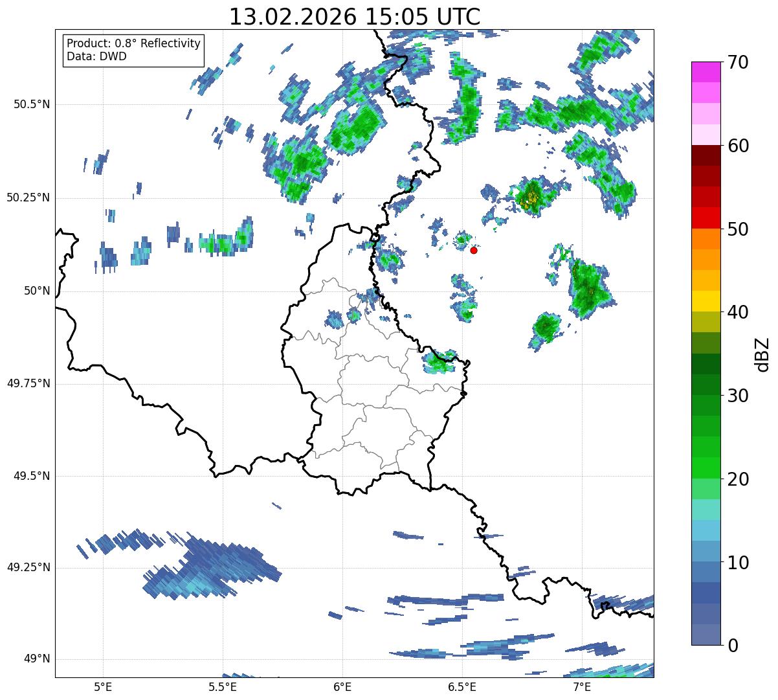The width and height of the screenshot is (778, 700).
Task: Click the colorbar 40 tick label
Action: pos(737,312)
